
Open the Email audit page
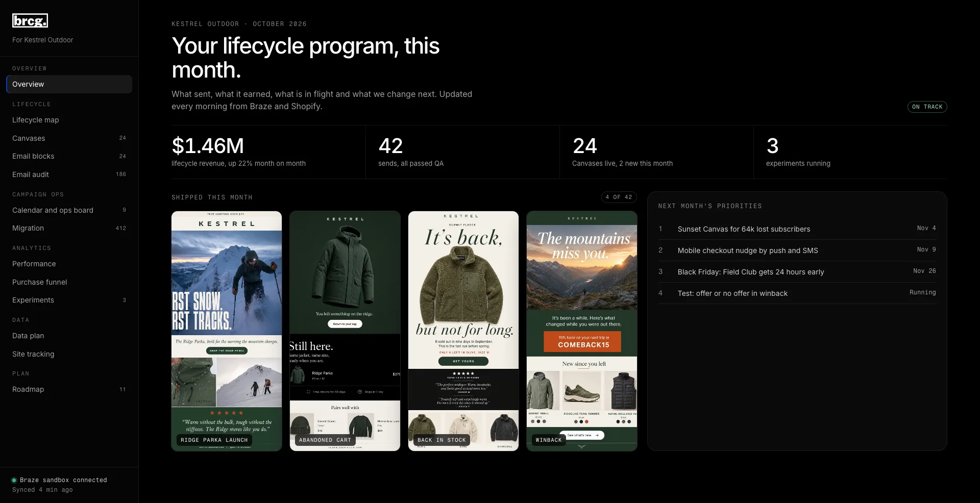(x=69, y=174)
